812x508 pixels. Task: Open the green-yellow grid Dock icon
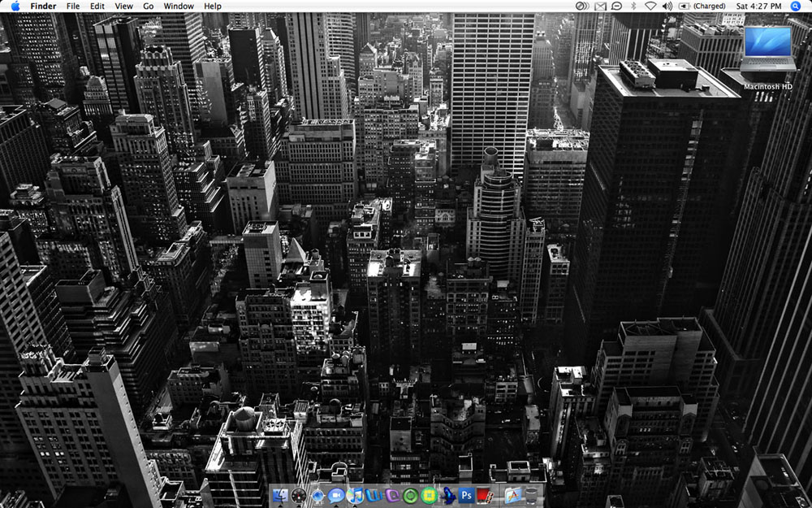[429, 496]
